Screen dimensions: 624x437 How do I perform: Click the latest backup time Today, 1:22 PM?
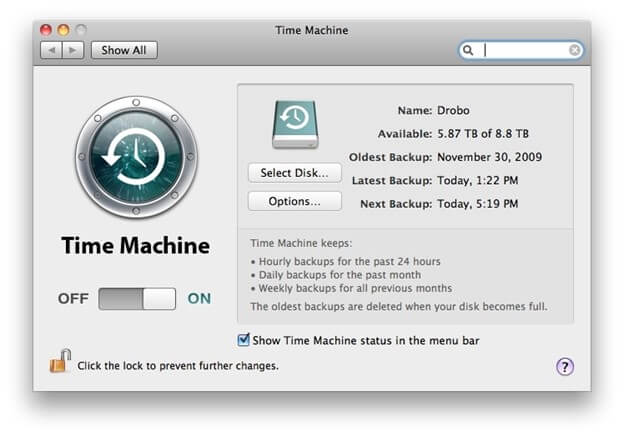pos(478,180)
